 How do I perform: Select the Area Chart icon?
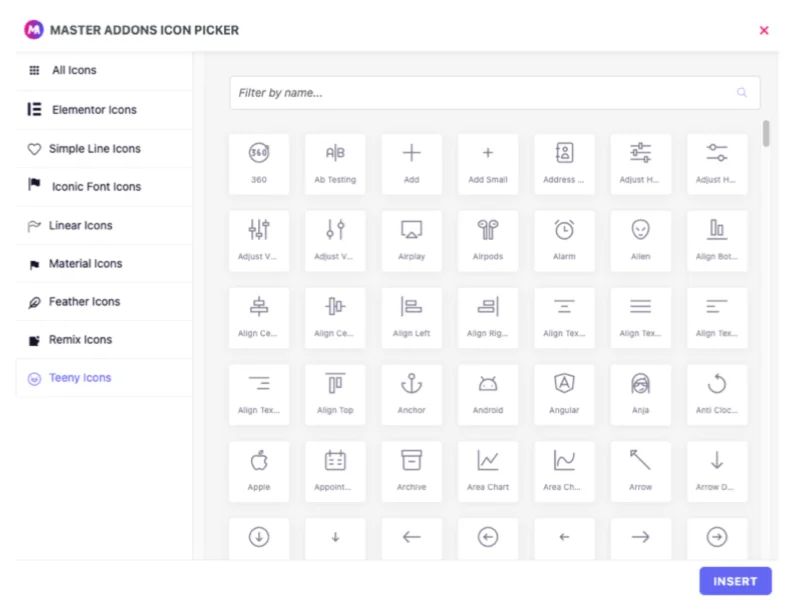click(x=488, y=472)
